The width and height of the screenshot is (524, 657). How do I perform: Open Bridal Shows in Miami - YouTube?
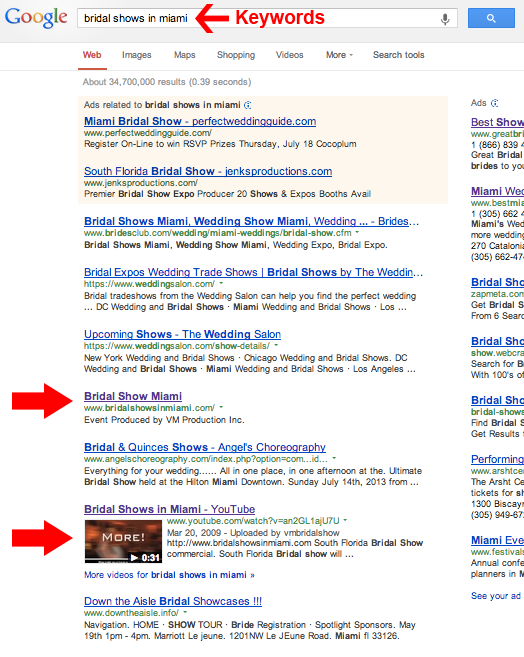(x=169, y=509)
